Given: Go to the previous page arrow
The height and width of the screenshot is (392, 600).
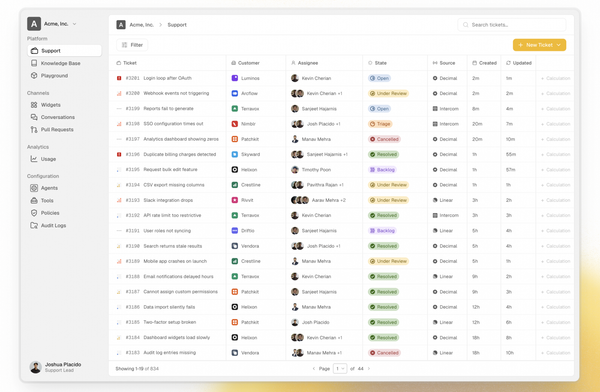Looking at the screenshot, I should (x=314, y=369).
